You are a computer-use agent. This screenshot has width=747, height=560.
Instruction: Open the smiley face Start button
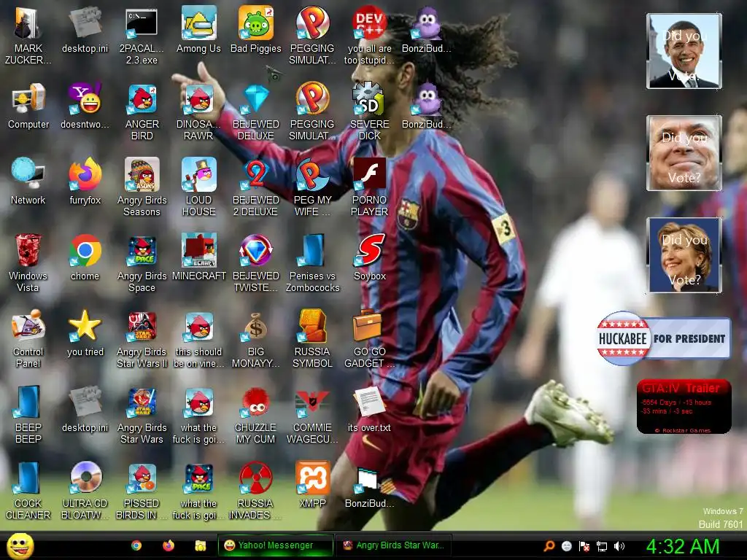point(20,545)
